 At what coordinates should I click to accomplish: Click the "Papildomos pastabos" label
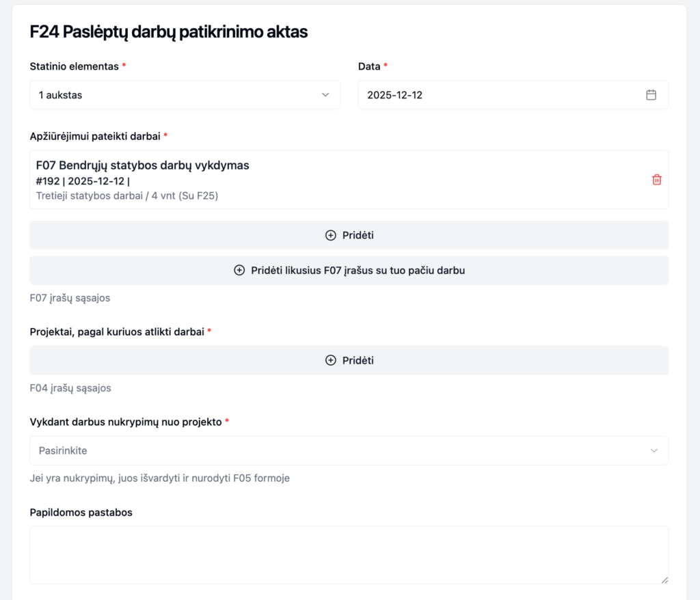81,512
